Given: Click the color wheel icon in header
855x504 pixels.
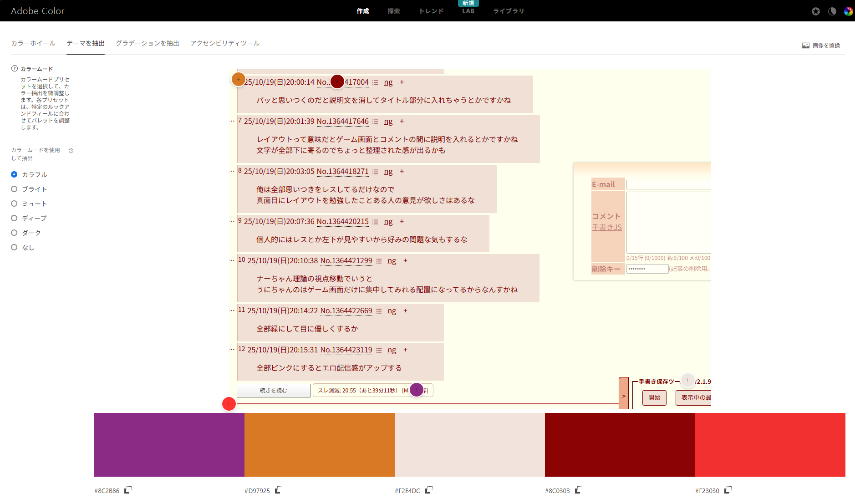Looking at the screenshot, I should [x=848, y=11].
